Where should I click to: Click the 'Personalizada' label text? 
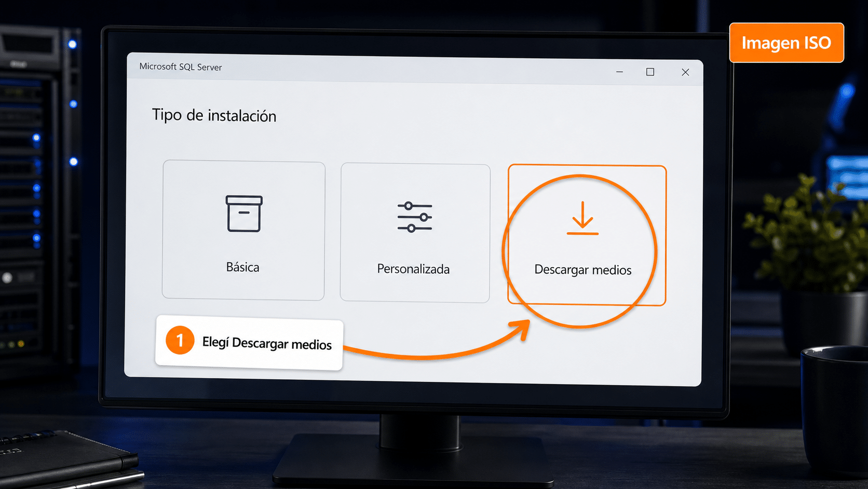tap(413, 269)
